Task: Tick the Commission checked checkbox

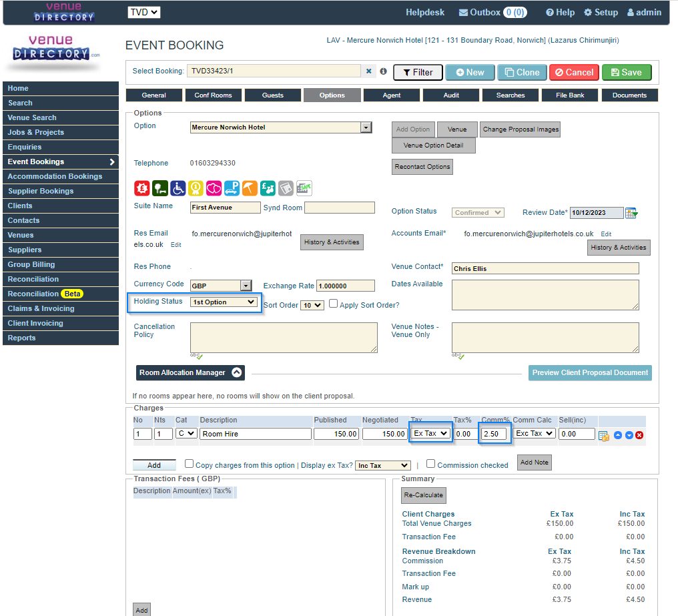Action: tap(430, 464)
